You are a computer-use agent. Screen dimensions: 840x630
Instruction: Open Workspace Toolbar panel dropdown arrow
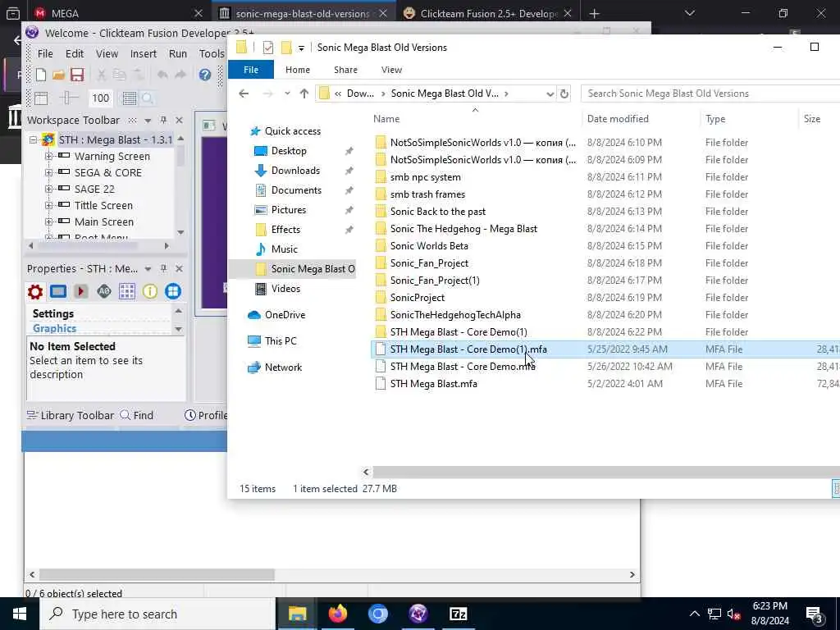tap(148, 121)
